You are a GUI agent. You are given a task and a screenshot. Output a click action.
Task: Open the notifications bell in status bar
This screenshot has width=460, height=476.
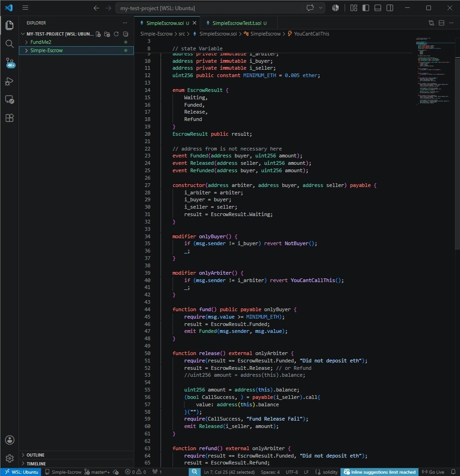click(454, 472)
